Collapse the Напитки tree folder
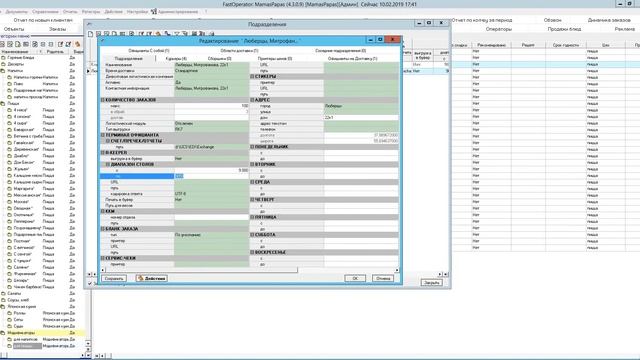The height and width of the screenshot is (360, 640). pyautogui.click(x=3, y=71)
